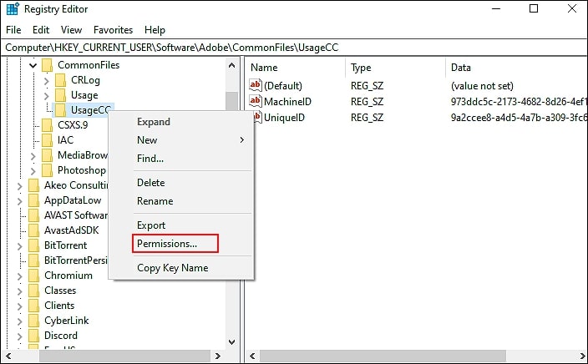
Task: Click the Clients folder icon
Action: click(33, 306)
